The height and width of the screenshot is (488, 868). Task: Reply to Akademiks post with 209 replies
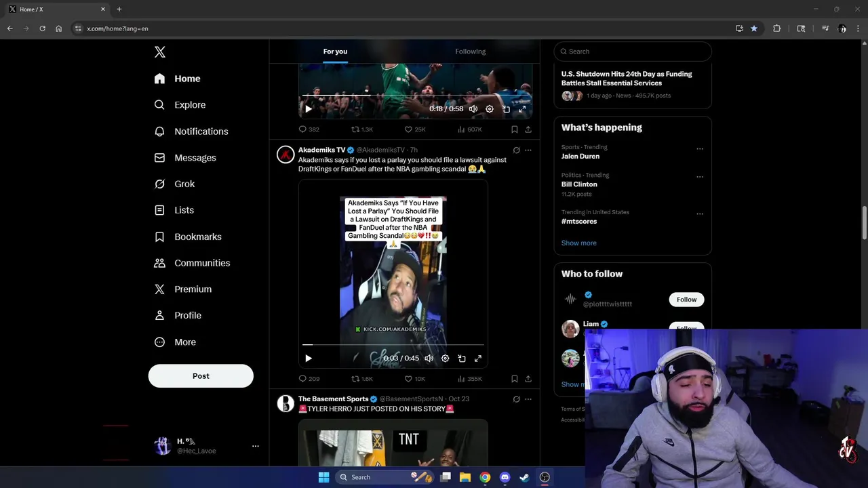click(x=309, y=379)
